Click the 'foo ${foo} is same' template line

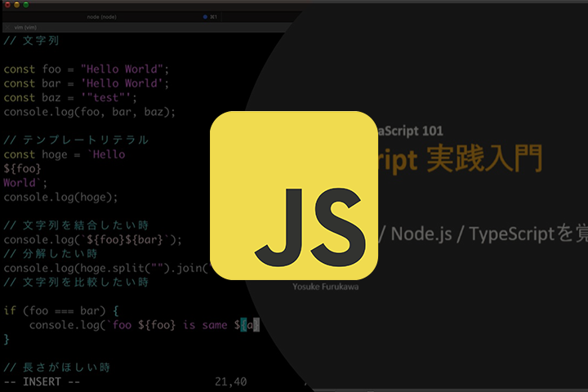[x=145, y=325]
